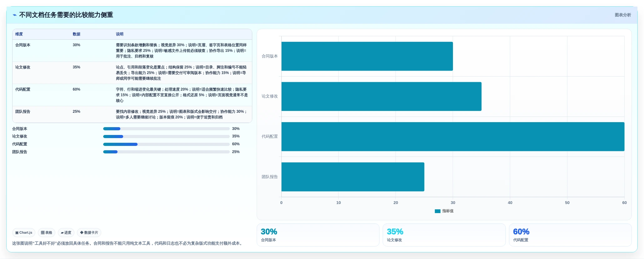
Task: Click the 35% value in the table
Action: click(x=77, y=67)
